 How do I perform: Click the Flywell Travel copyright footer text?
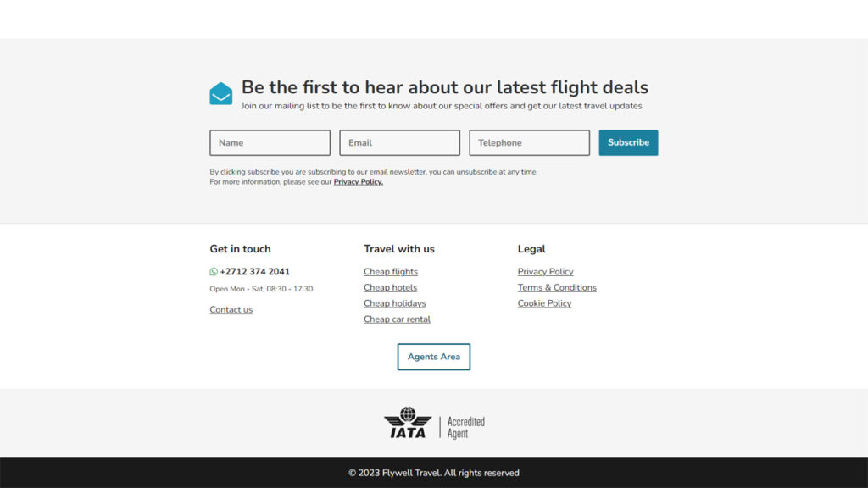coord(434,473)
